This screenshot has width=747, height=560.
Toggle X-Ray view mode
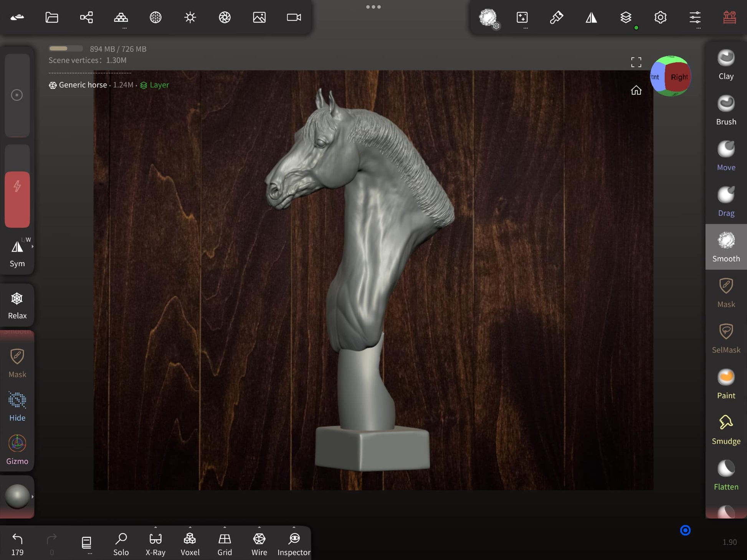(155, 544)
